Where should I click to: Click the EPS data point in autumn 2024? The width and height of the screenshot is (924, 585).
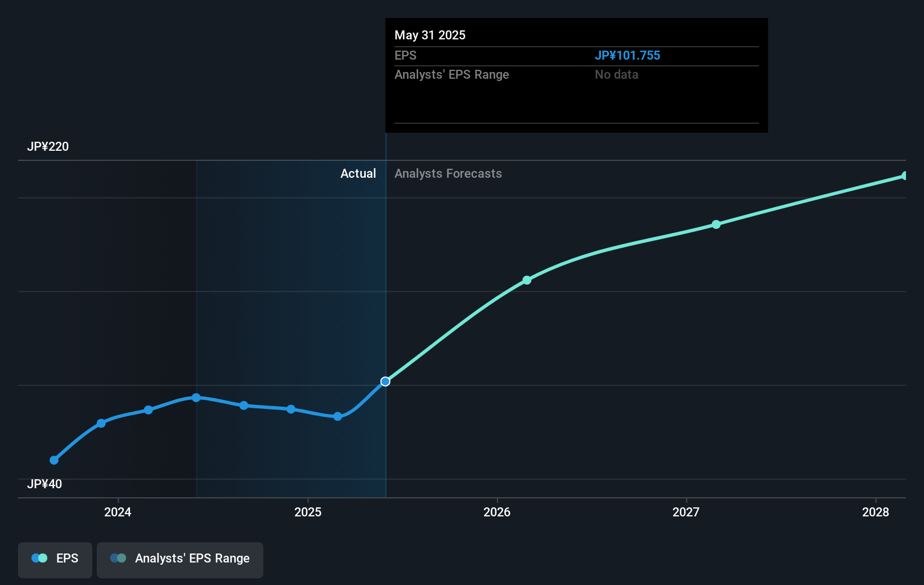click(x=244, y=406)
